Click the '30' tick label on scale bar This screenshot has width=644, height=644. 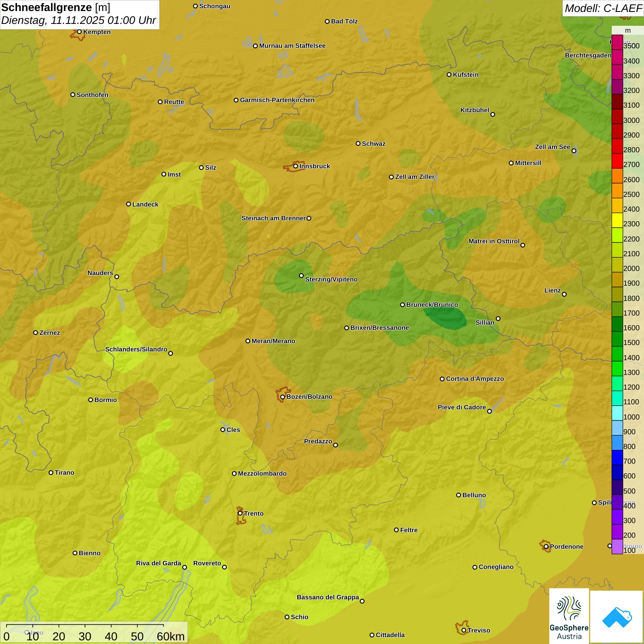(x=85, y=636)
